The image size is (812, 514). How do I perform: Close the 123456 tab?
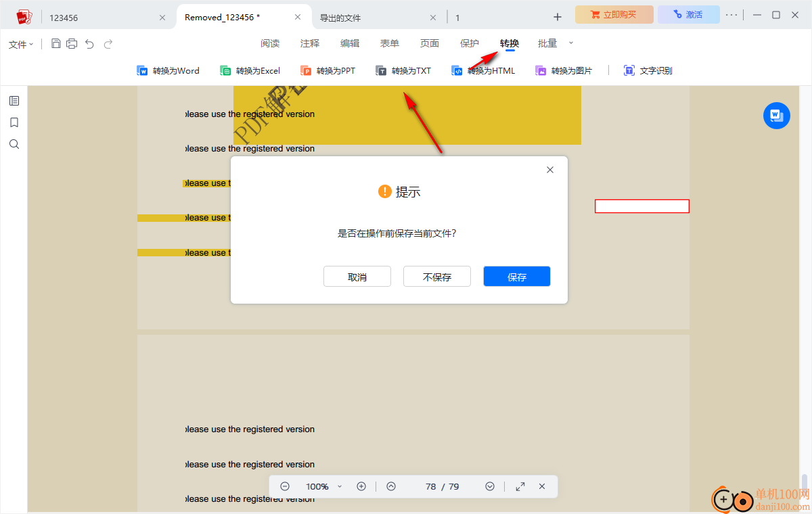point(162,18)
